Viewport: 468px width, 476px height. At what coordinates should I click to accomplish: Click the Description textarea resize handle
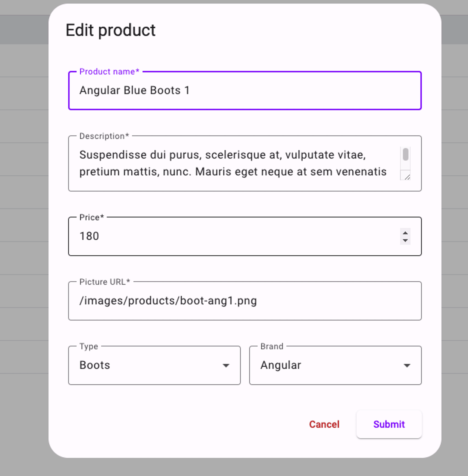[407, 177]
